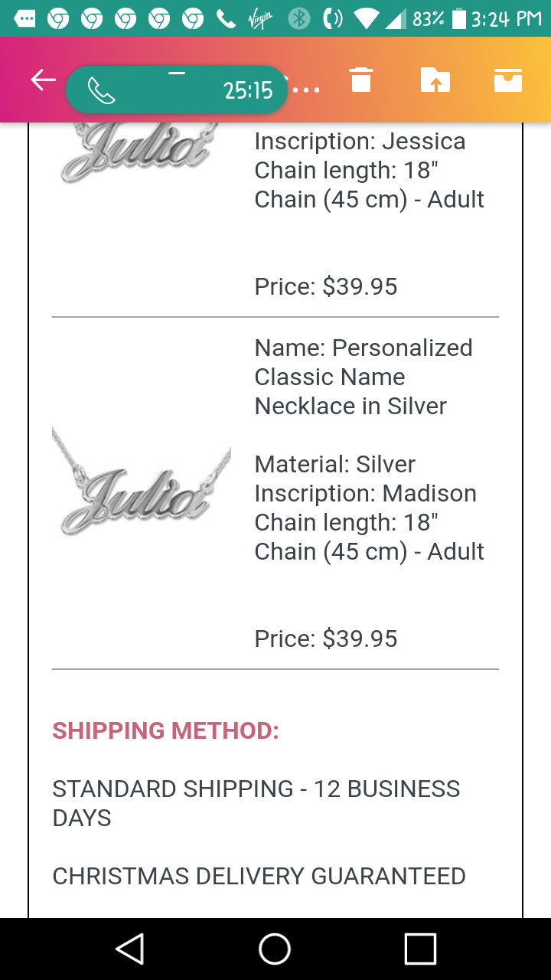The width and height of the screenshot is (551, 980).
Task: Archive the email with box icon
Action: [508, 80]
